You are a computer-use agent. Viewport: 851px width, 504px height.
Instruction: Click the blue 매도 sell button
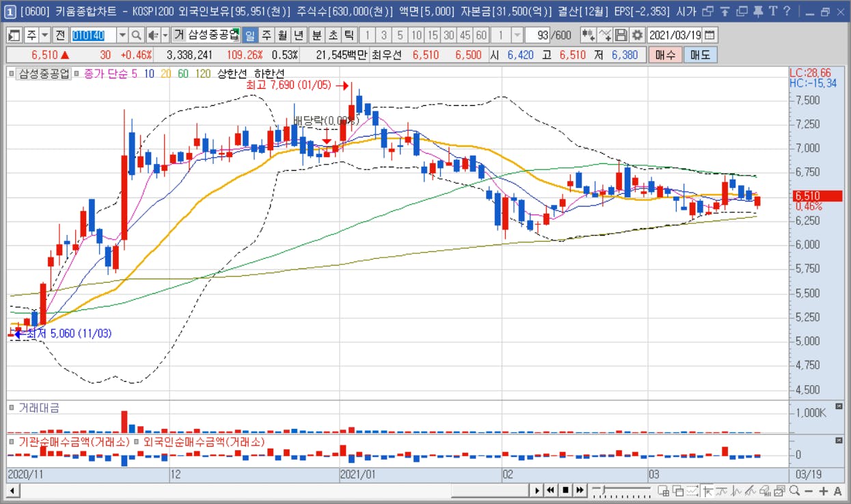[x=700, y=55]
